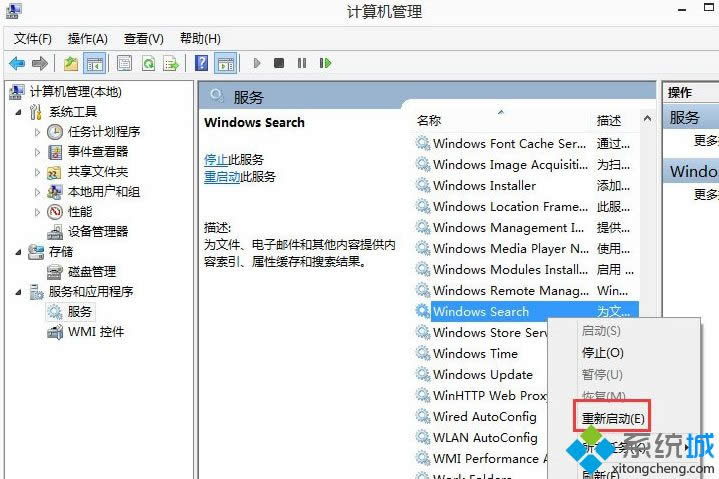Viewport: 719px width, 479px height.
Task: Choose 停止(O) in context menu
Action: tap(603, 352)
